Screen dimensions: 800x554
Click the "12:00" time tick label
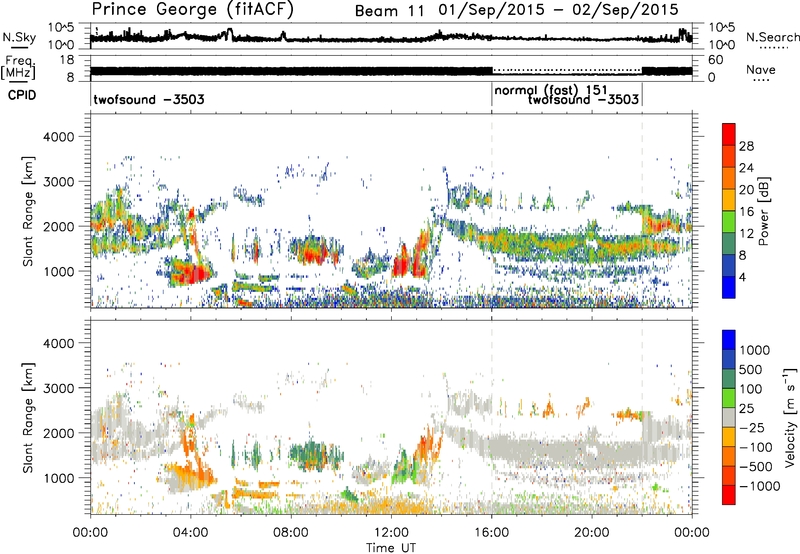pos(391,533)
